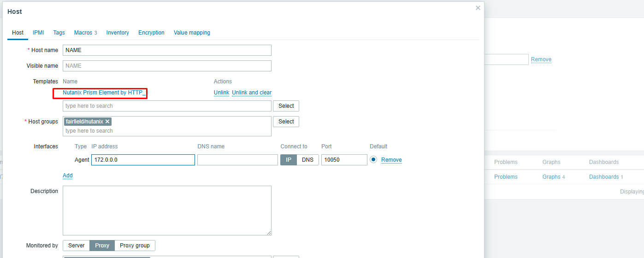Unlink the Nutanix Prism Element template

pyautogui.click(x=221, y=93)
